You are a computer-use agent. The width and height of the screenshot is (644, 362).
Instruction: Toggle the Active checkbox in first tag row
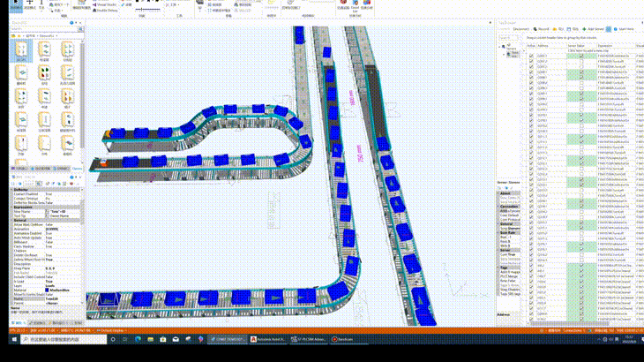pos(531,56)
